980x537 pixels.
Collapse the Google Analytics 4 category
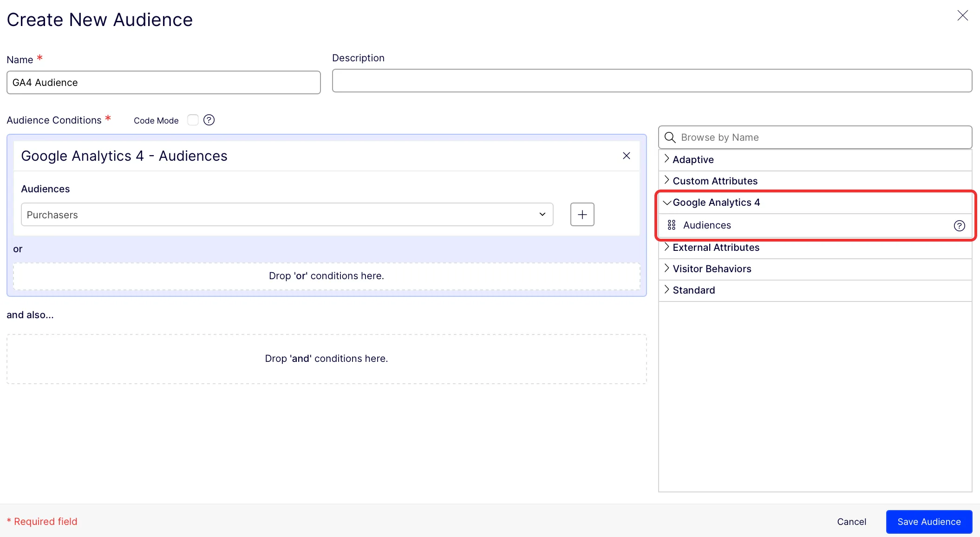coord(815,203)
